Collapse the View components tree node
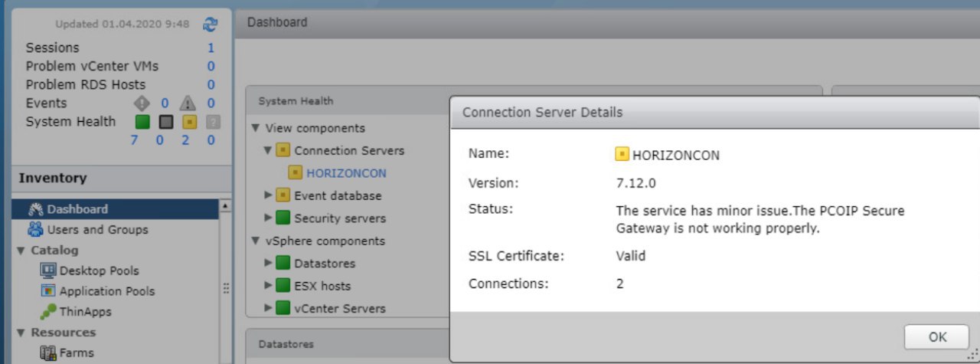The image size is (980, 364). 256,128
